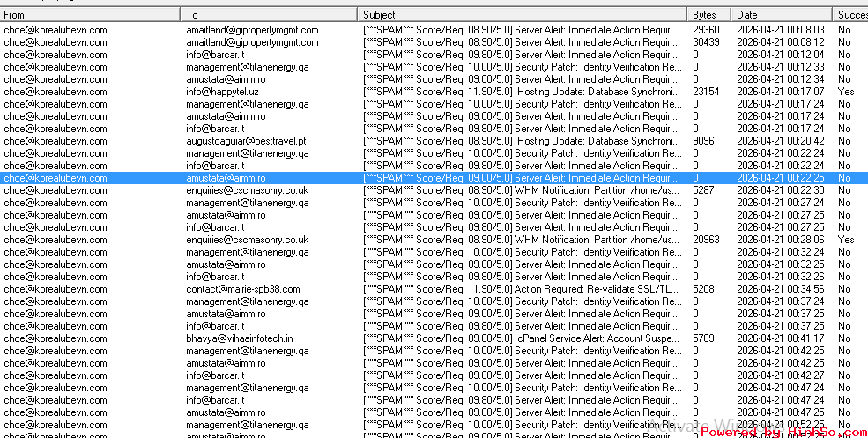The image size is (868, 438).
Task: Select the augustoaguiar@besttravel.pt message row
Action: [246, 141]
